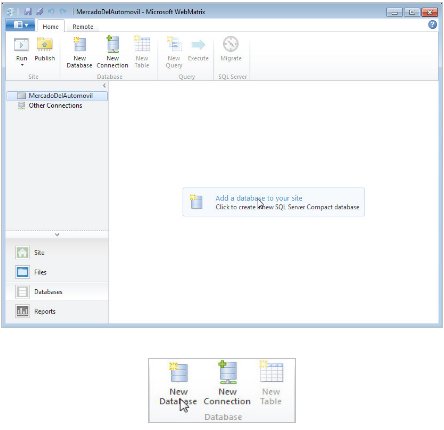Click New Table in the top ribbon
Screen dimensions: 444x430
pyautogui.click(x=142, y=52)
